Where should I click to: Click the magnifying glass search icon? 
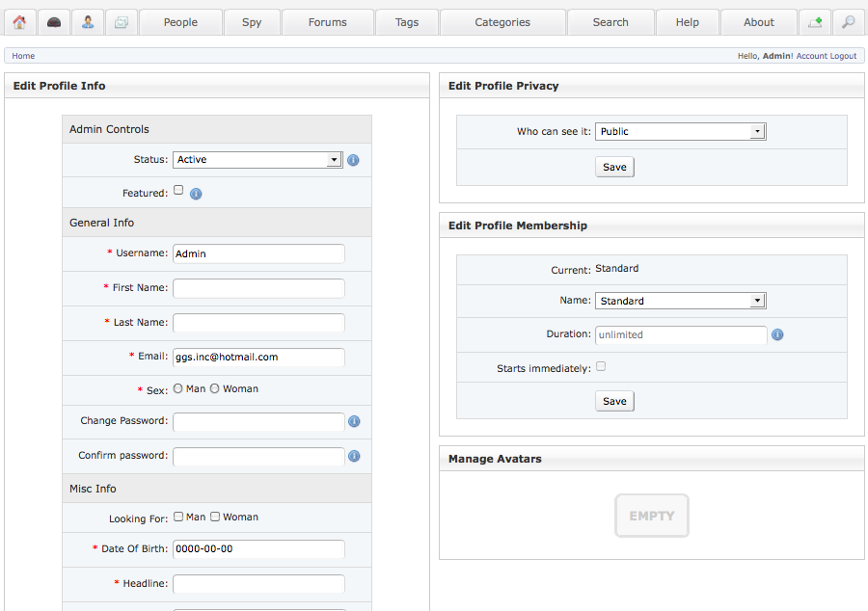(x=848, y=22)
